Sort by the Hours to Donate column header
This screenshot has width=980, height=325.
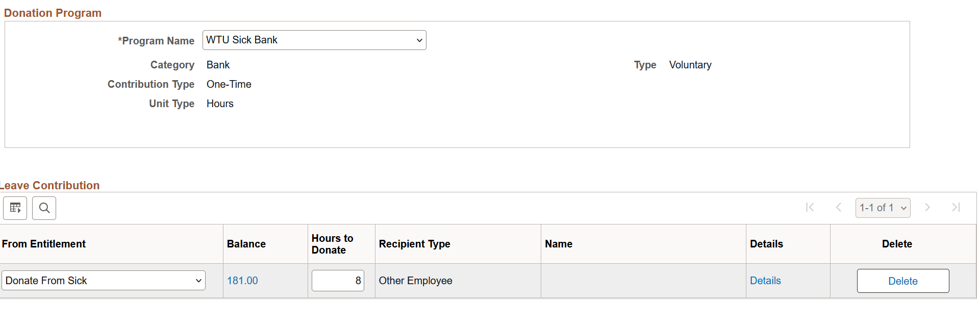[332, 244]
